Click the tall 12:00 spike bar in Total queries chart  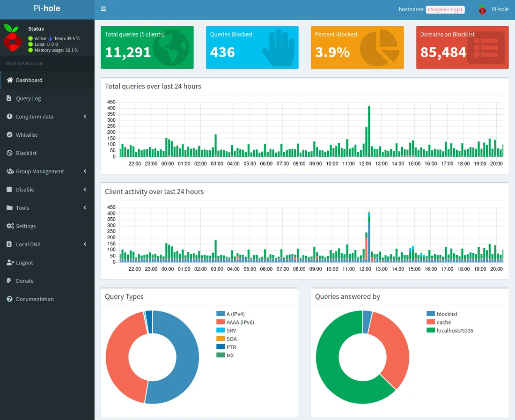pyautogui.click(x=369, y=132)
